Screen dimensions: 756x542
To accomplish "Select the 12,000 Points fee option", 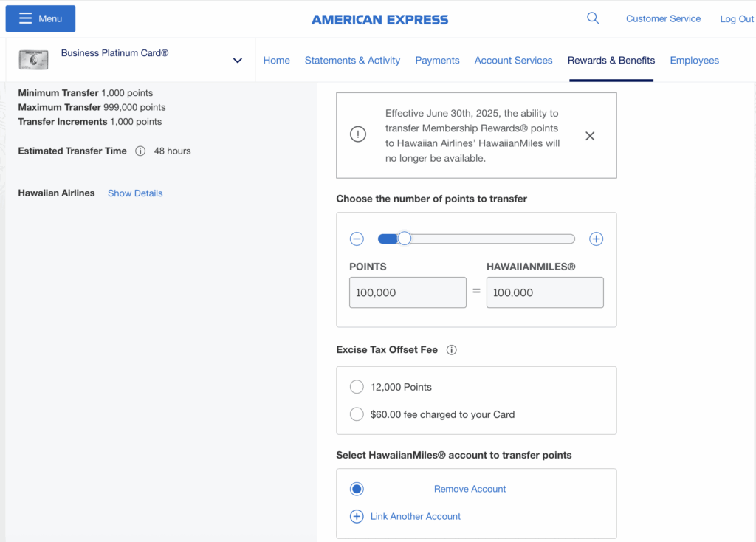I will pyautogui.click(x=357, y=386).
